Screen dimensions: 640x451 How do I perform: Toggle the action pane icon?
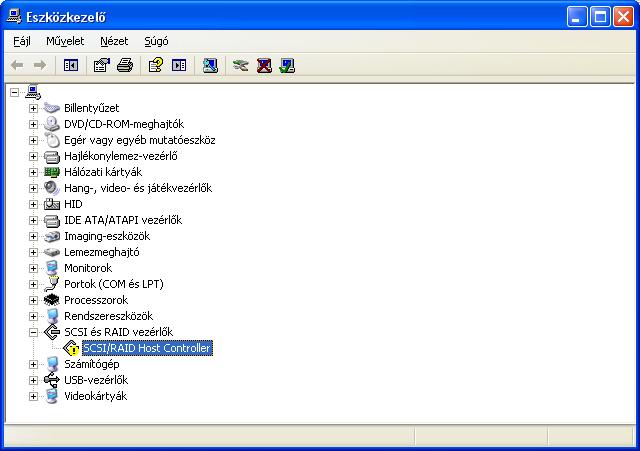click(x=179, y=65)
